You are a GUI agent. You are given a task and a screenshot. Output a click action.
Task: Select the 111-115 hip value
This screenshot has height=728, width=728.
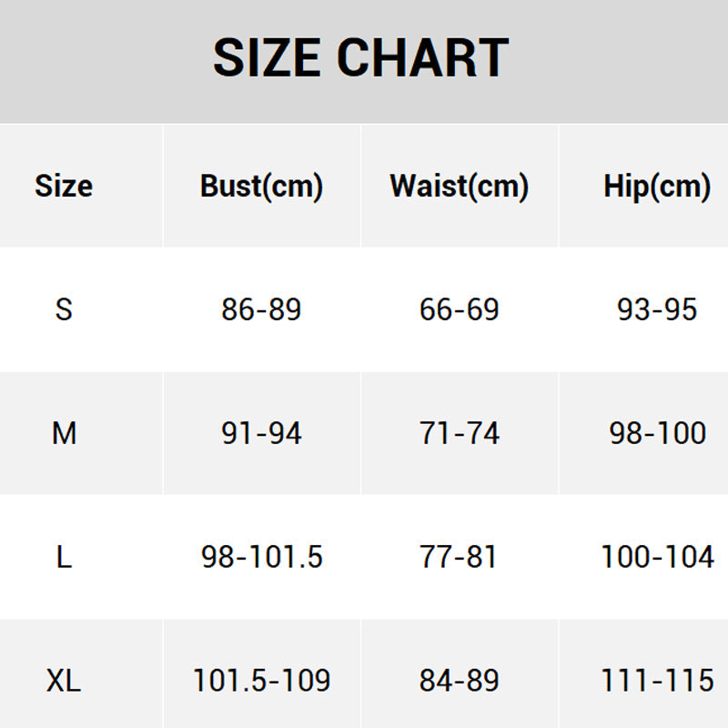pyautogui.click(x=657, y=681)
